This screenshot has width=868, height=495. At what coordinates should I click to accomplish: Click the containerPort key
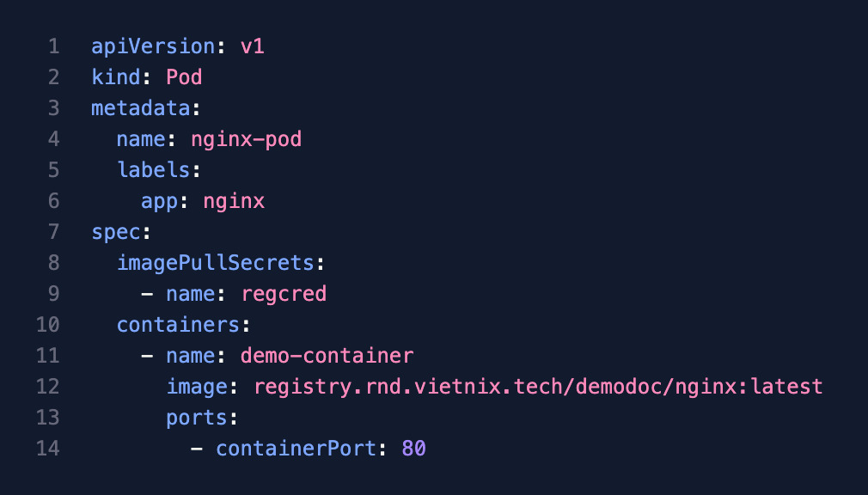[x=296, y=449]
